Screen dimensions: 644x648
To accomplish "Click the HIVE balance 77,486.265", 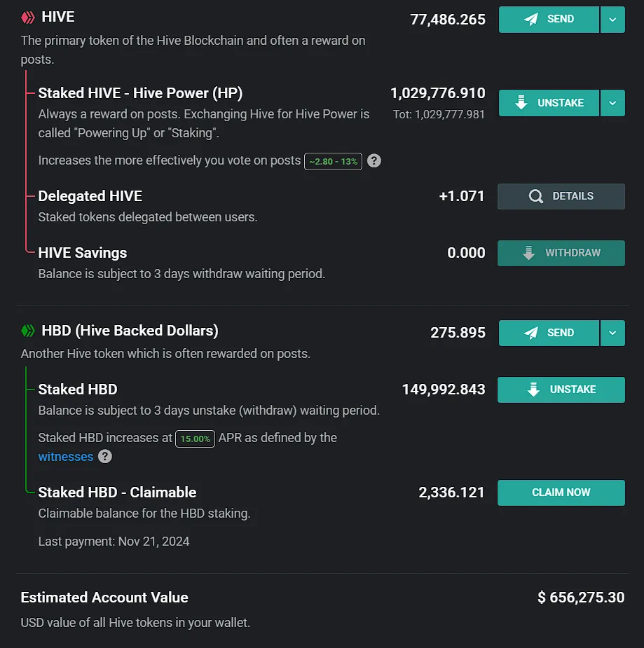I will pyautogui.click(x=448, y=20).
